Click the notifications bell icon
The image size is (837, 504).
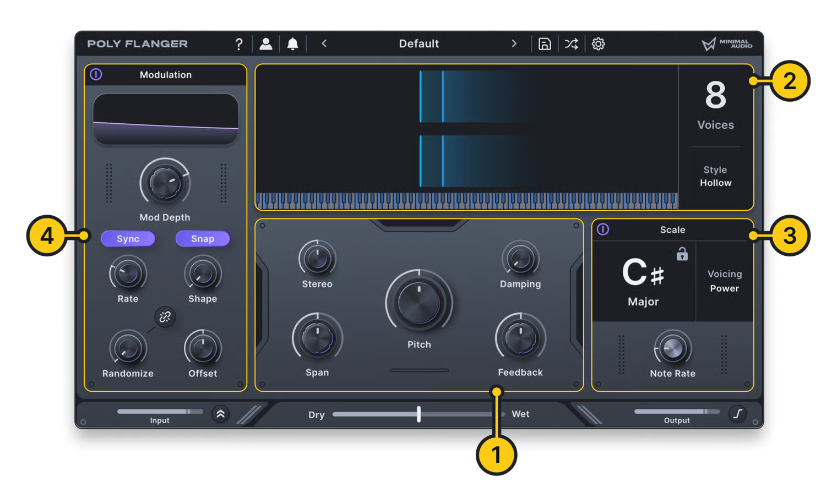pos(292,44)
